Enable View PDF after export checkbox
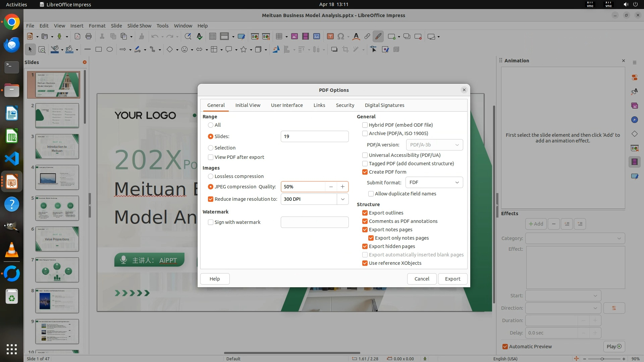644x362 pixels. 211,157
